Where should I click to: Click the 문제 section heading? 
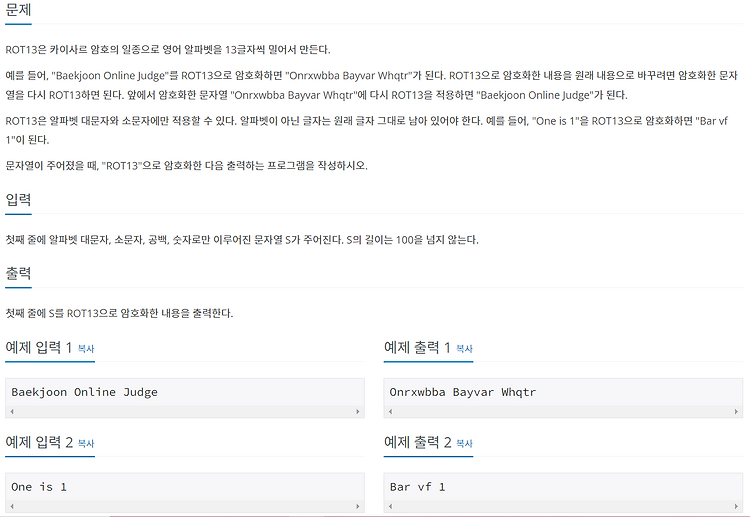(x=18, y=10)
